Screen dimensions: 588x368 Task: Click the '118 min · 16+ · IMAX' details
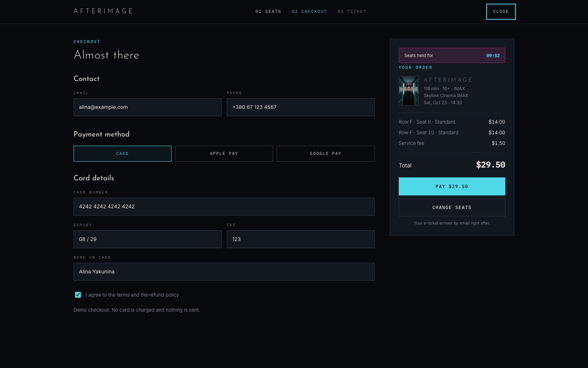coord(444,89)
